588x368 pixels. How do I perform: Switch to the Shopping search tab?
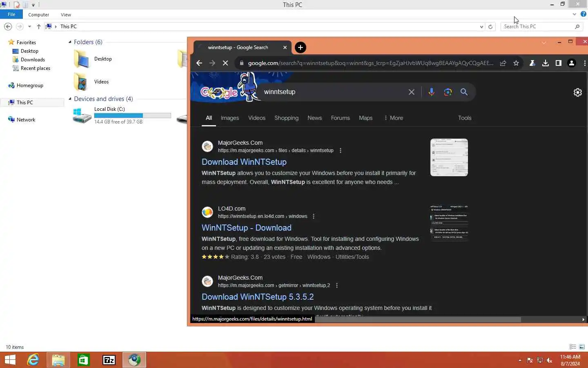[286, 118]
